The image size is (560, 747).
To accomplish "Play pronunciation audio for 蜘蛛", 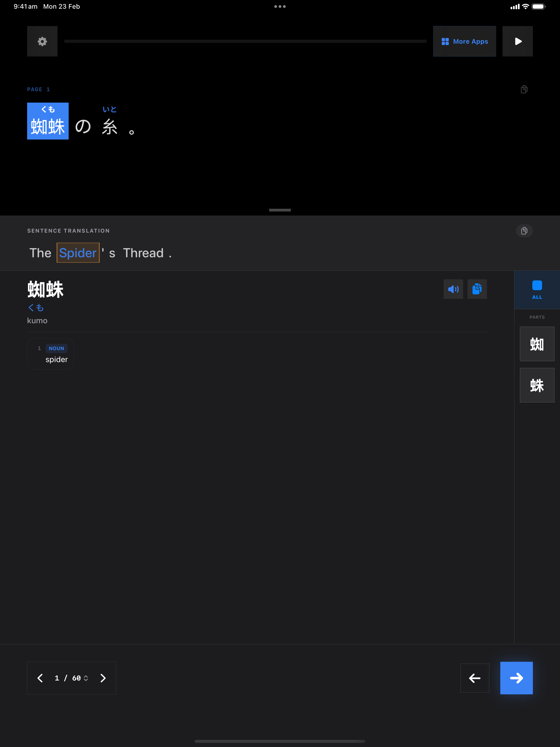I will [x=453, y=289].
